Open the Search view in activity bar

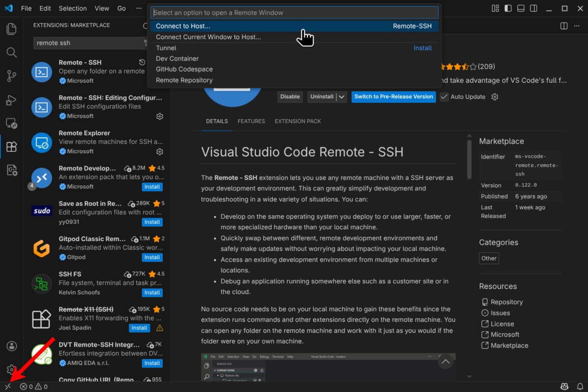tap(11, 52)
